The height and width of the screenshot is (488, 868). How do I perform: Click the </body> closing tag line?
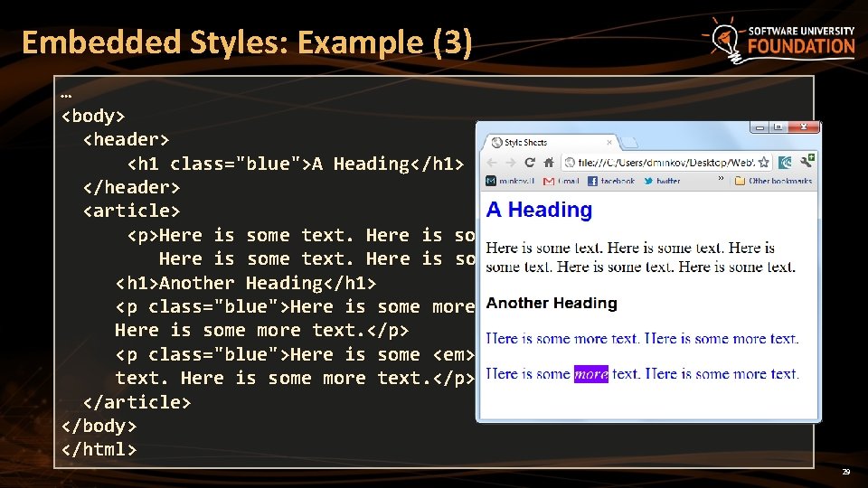coord(99,426)
